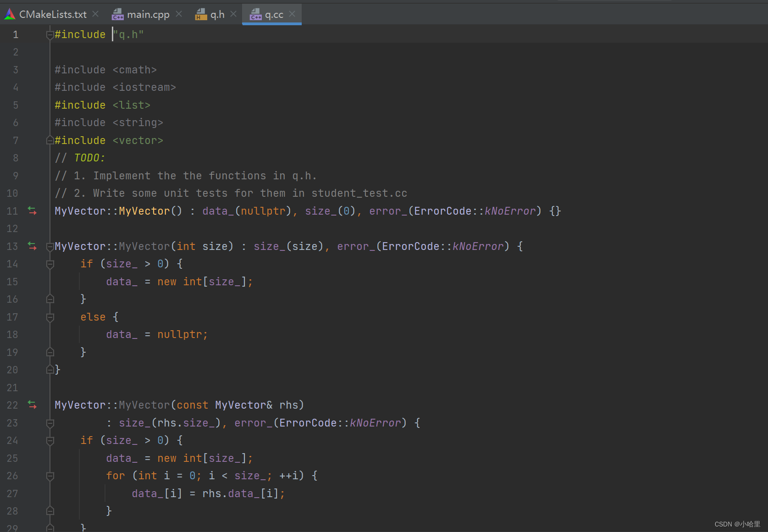This screenshot has height=532, width=768.
Task: Click line number 21 in the gutter
Action: coord(12,388)
